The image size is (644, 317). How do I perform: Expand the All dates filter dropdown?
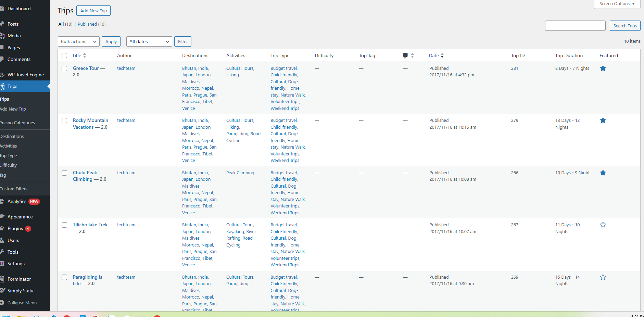point(149,41)
